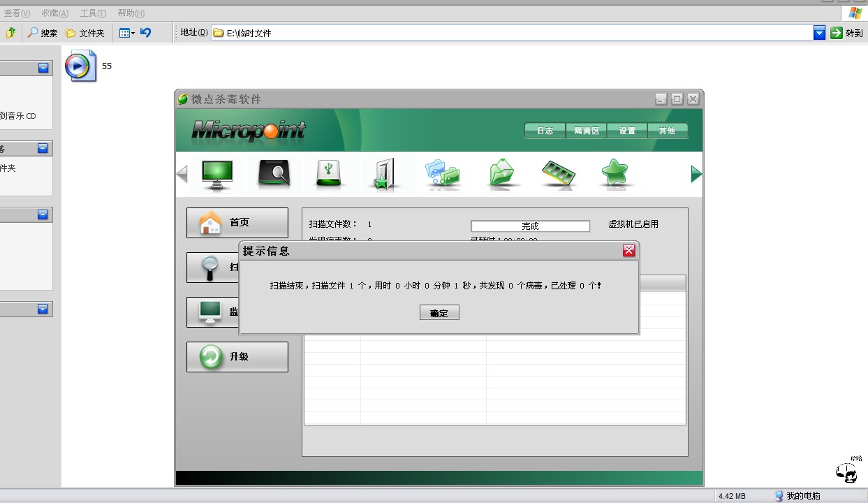Select the hard disk magnifier scan icon
This screenshot has width=868, height=503.
(274, 173)
